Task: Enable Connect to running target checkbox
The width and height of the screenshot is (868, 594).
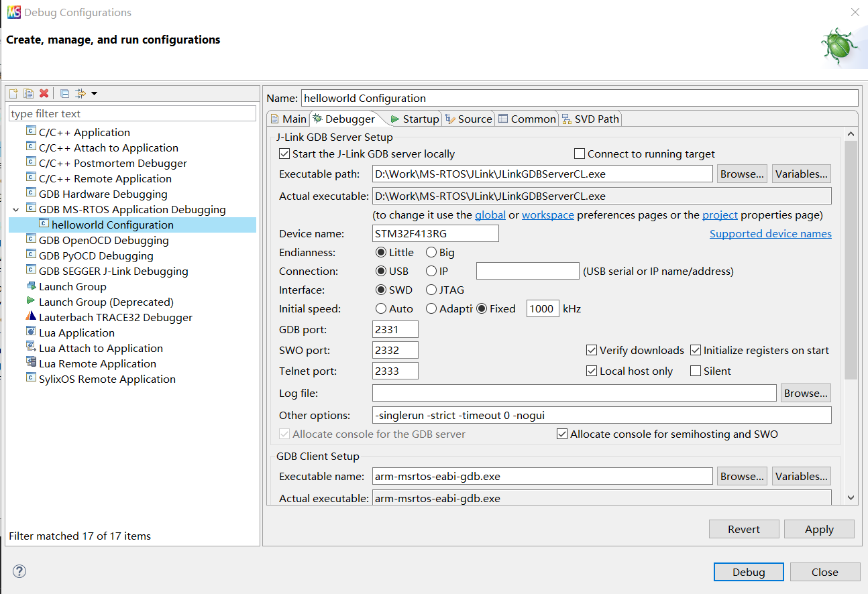Action: coord(580,154)
